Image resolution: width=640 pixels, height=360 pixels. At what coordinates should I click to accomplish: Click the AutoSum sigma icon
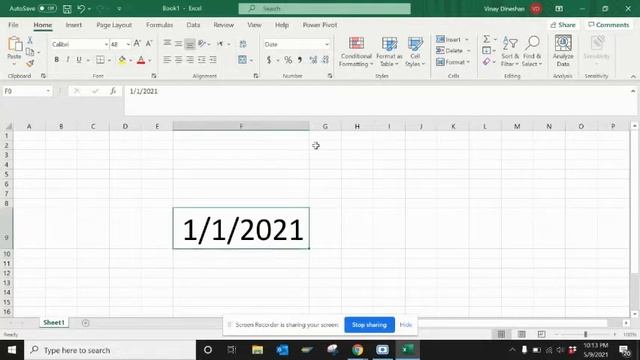(487, 39)
